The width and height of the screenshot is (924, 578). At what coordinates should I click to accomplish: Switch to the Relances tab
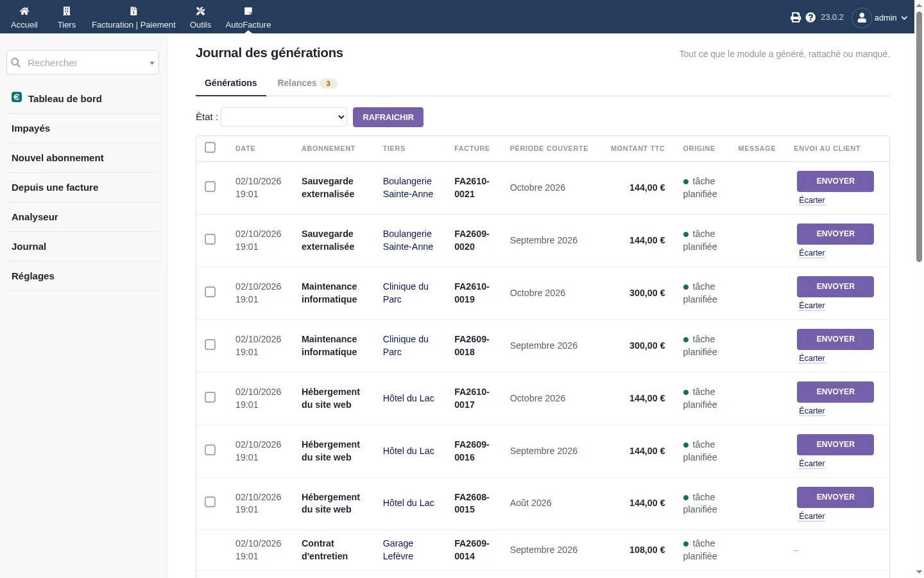click(x=307, y=83)
